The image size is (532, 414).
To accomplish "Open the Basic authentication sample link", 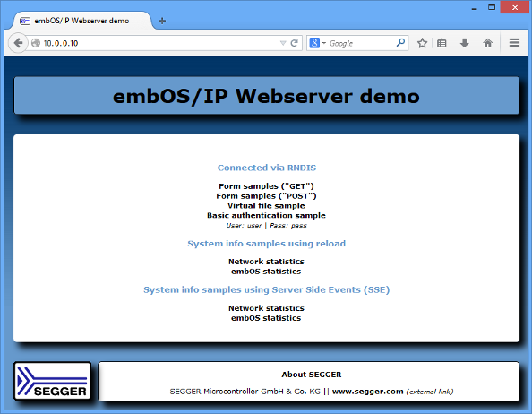I will click(266, 215).
